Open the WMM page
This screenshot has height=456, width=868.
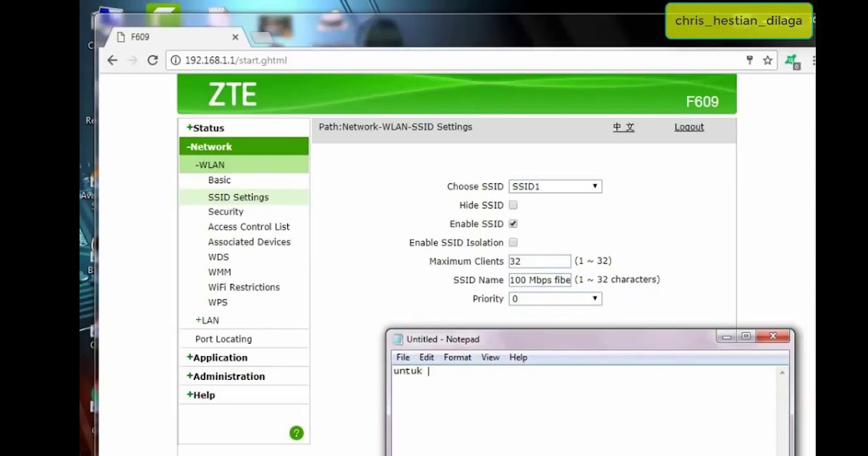[220, 272]
